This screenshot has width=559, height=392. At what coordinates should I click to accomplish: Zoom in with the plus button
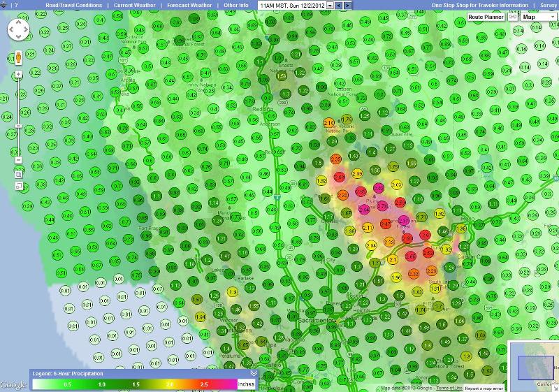(18, 74)
